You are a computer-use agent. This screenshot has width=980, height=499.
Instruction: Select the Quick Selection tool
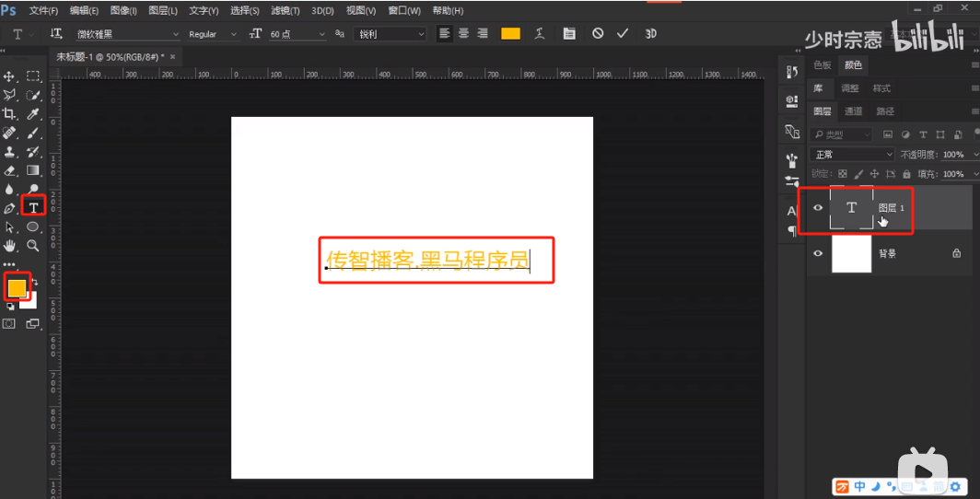[x=33, y=95]
